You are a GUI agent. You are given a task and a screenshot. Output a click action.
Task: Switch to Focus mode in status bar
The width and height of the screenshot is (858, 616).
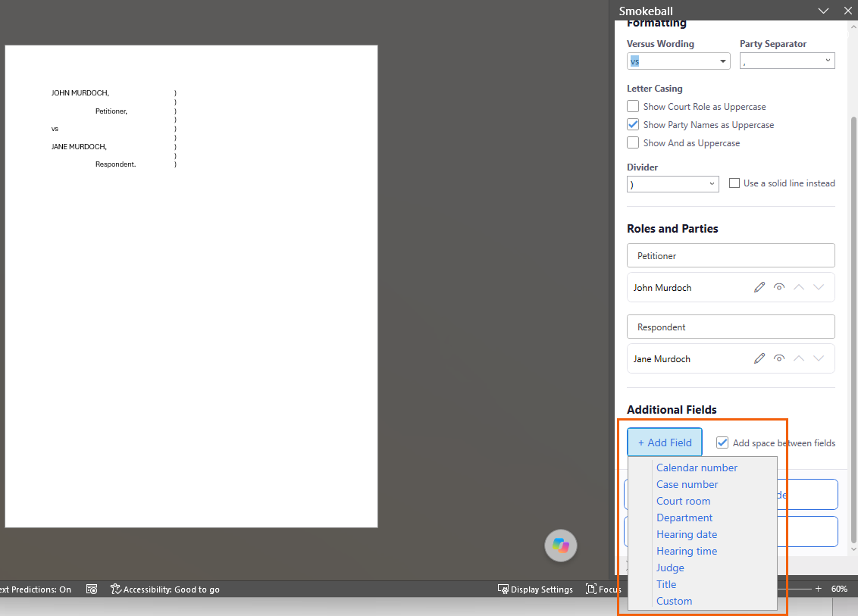pos(603,589)
